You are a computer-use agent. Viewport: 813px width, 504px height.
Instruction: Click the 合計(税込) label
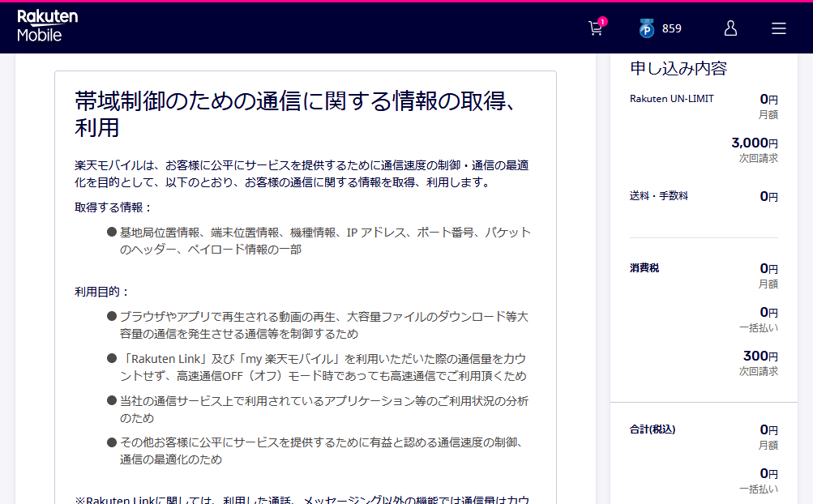point(653,429)
